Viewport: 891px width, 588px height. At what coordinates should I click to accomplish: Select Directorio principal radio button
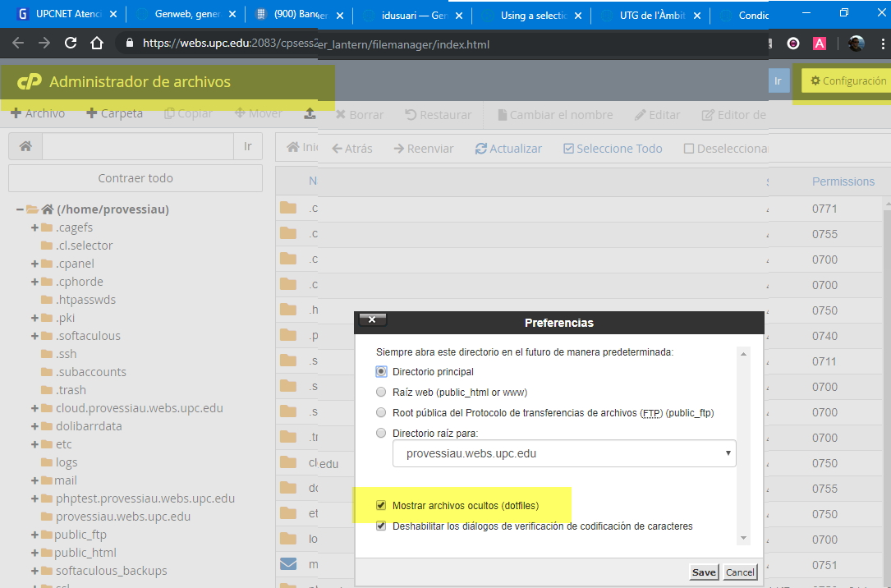tap(381, 371)
